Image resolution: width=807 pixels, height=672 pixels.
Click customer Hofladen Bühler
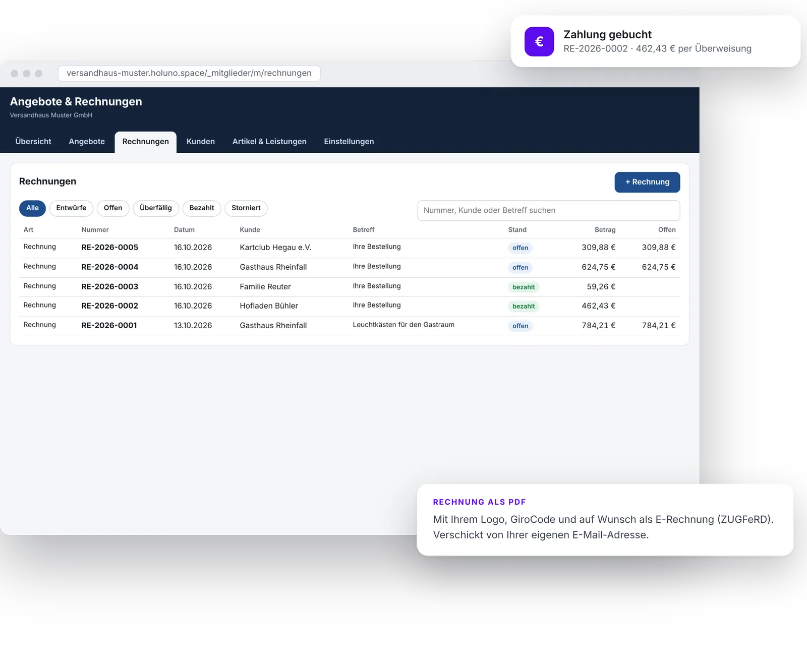269,306
